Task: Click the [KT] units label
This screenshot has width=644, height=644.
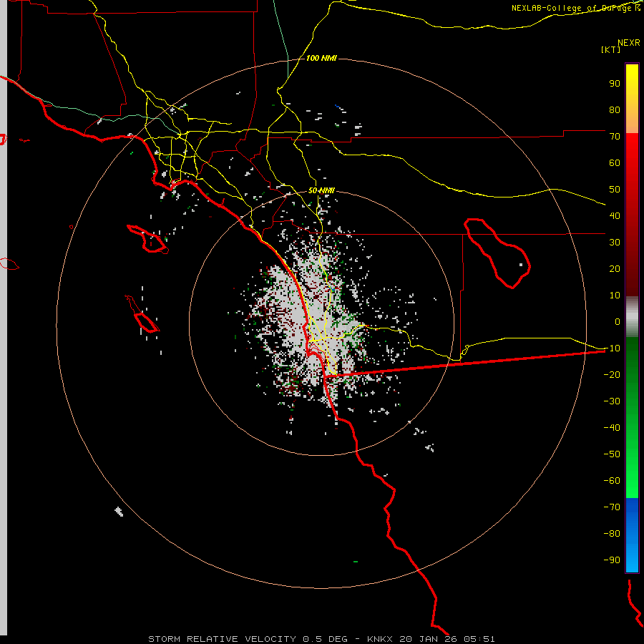Action: click(x=610, y=49)
